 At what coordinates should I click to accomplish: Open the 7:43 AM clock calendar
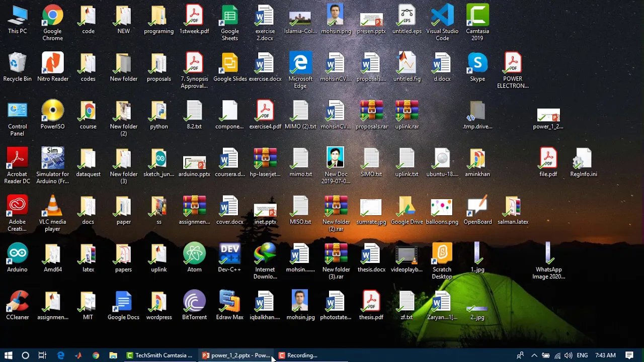tap(605, 355)
